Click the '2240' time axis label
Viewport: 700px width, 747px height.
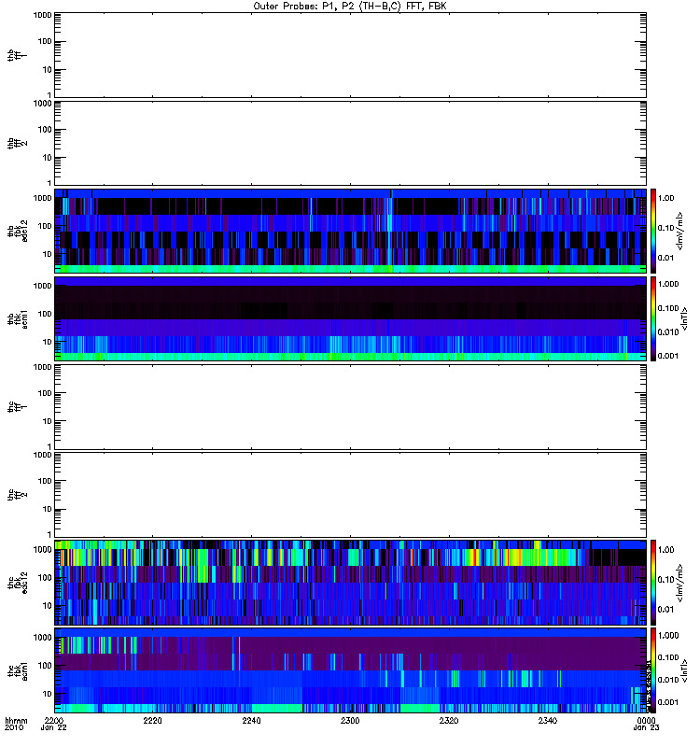tap(251, 721)
